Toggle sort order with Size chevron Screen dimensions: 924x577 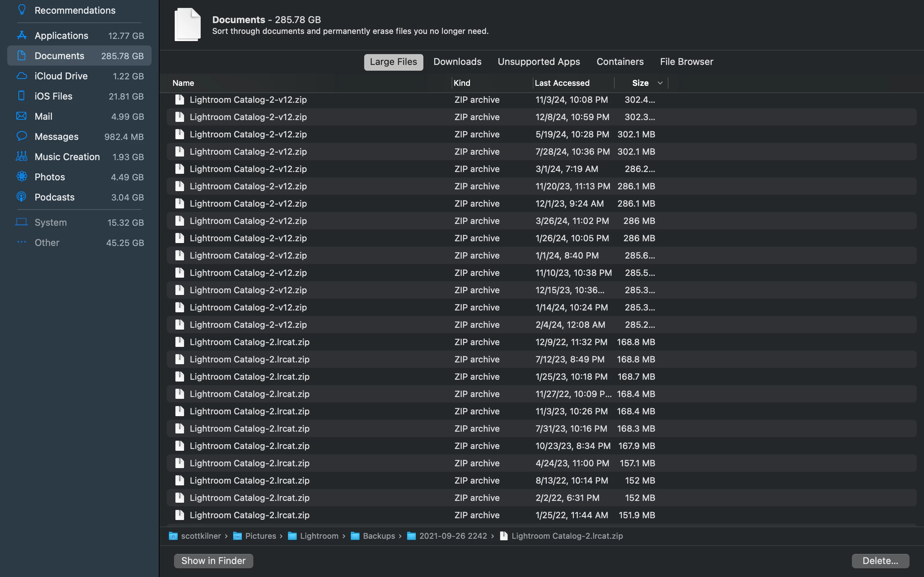point(660,83)
